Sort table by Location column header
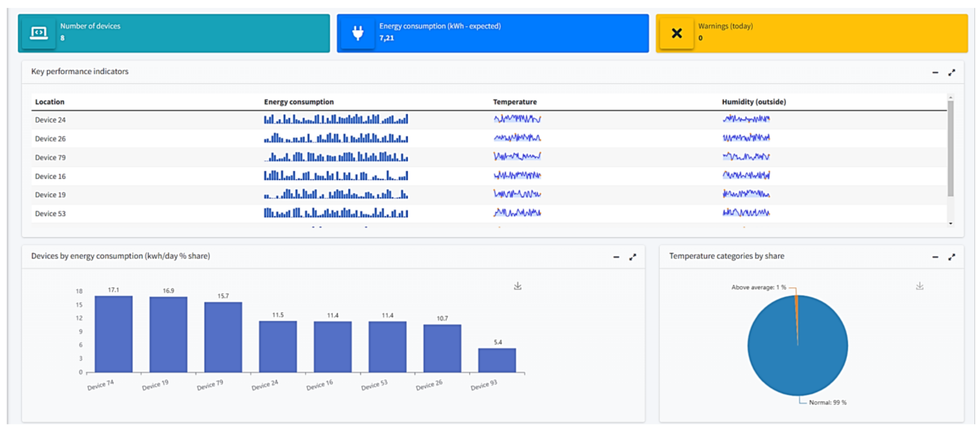Screen dimensions: 980x430 coord(49,102)
